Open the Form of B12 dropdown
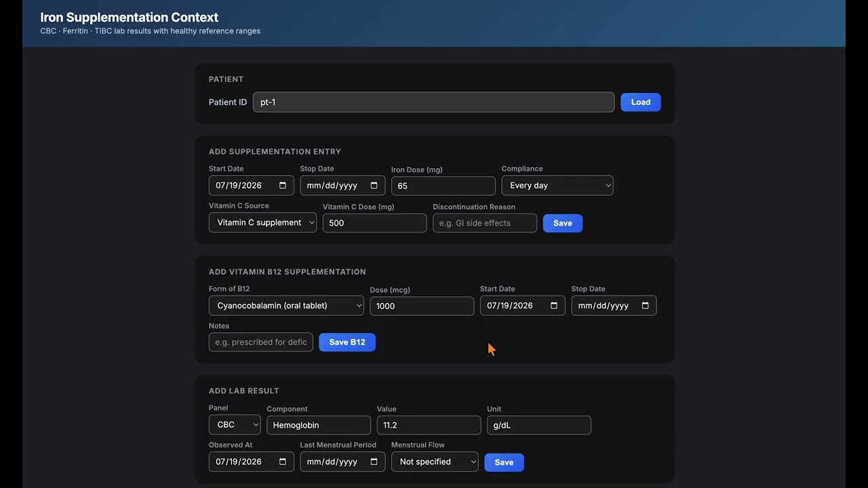 pos(286,306)
